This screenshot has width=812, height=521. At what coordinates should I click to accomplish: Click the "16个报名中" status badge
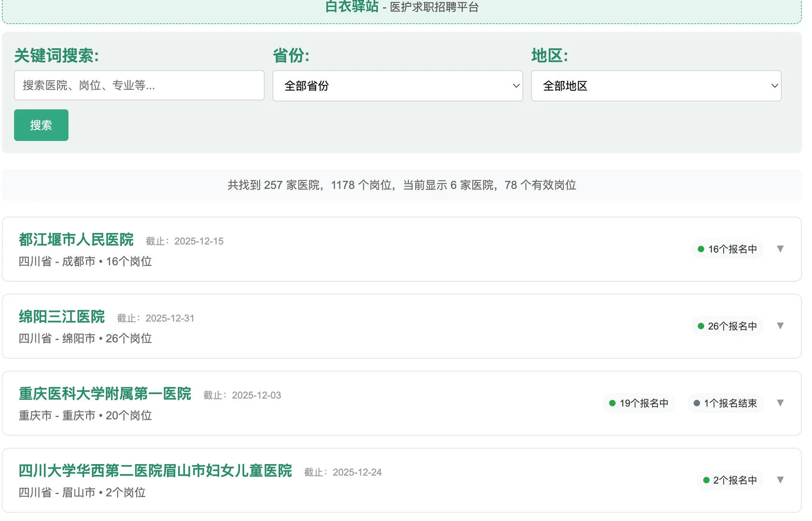click(728, 249)
